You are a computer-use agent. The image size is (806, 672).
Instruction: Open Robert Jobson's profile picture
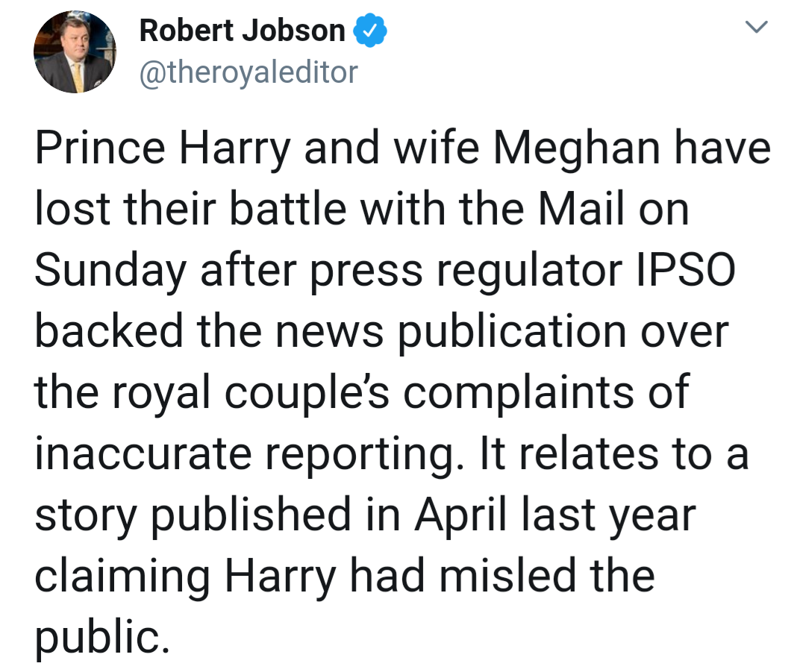(75, 52)
